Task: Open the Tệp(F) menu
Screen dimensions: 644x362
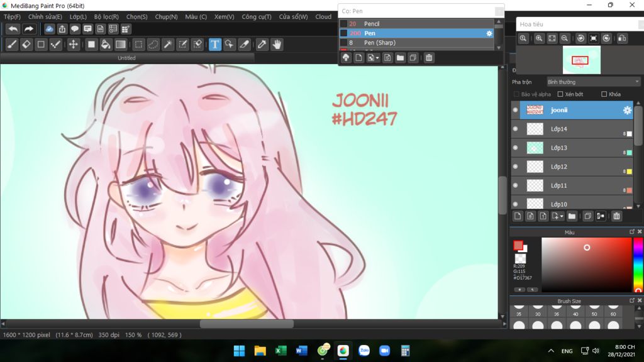Action: tap(13, 17)
